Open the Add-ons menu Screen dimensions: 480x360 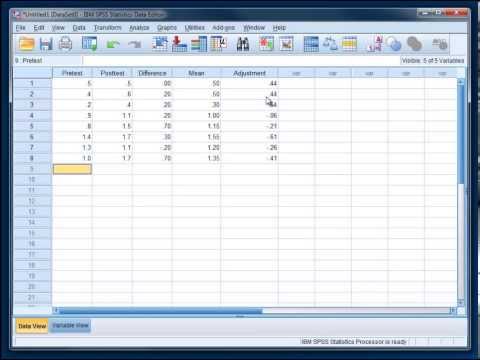(224, 28)
